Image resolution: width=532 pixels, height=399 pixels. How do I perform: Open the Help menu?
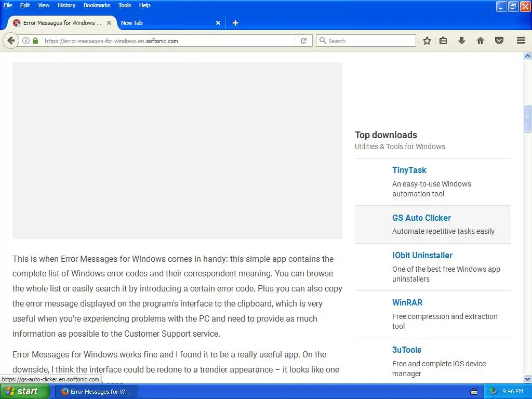[x=144, y=5]
